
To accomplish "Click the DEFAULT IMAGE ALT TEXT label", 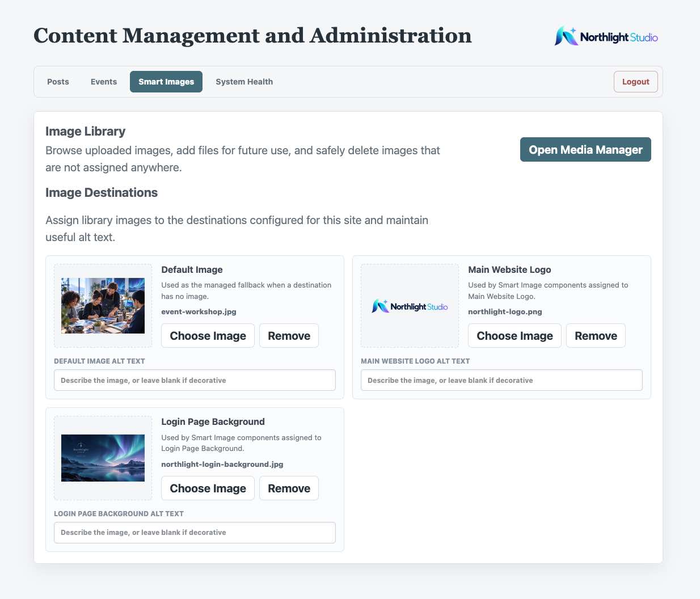I will point(99,361).
